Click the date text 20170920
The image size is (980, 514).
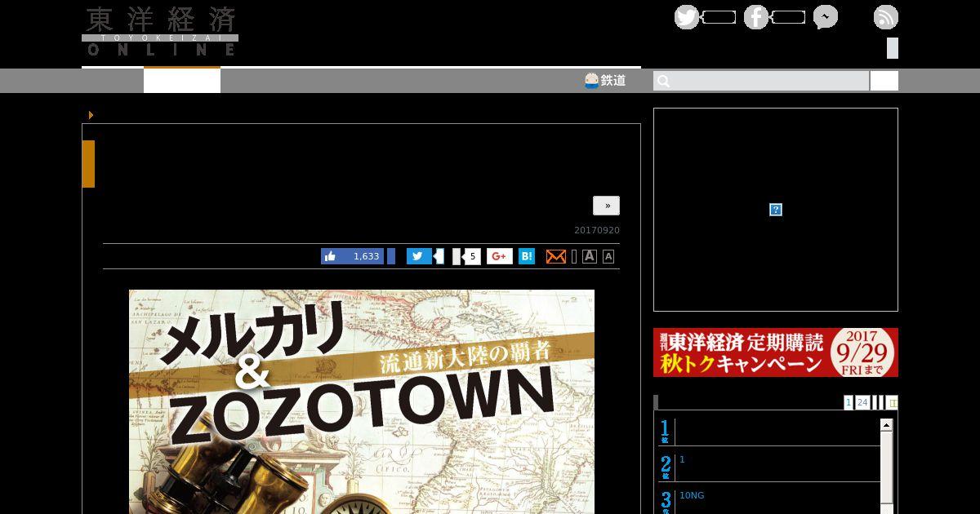click(x=597, y=230)
